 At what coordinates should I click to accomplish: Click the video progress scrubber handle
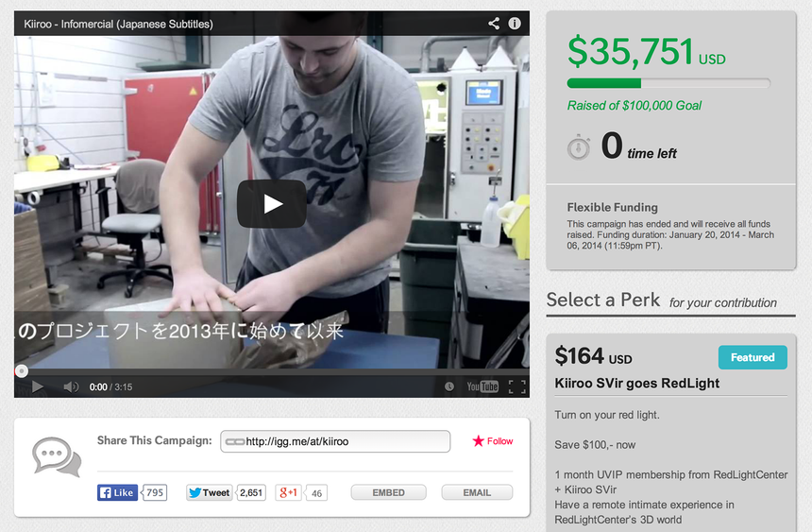point(21,370)
